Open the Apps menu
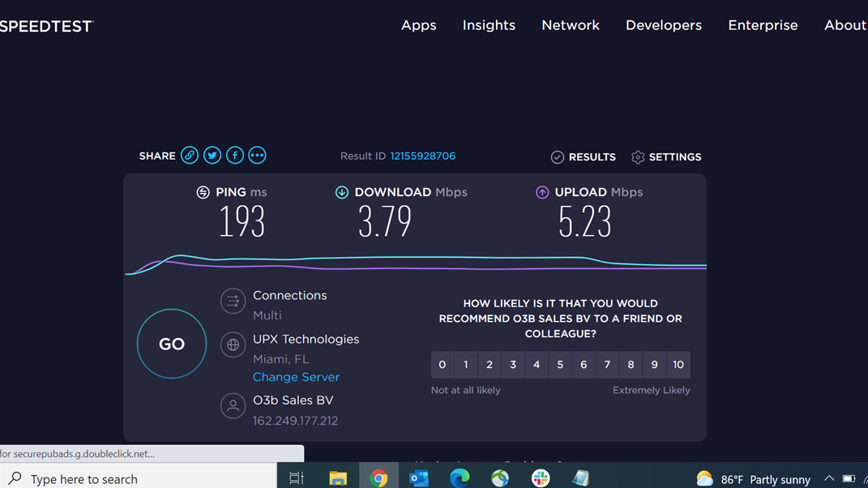The image size is (868, 488). pyautogui.click(x=418, y=25)
